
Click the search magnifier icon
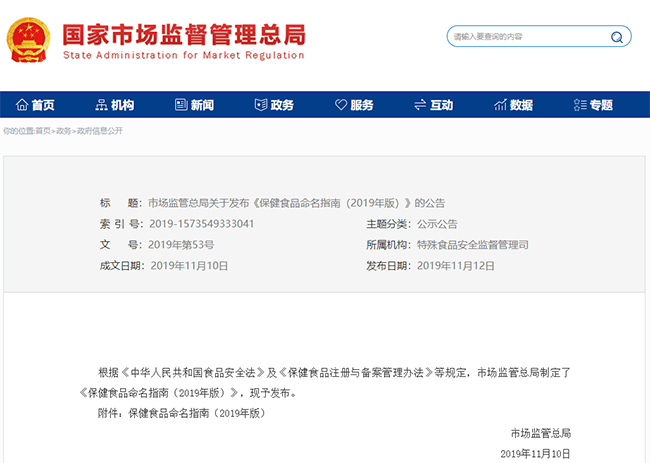tap(617, 37)
